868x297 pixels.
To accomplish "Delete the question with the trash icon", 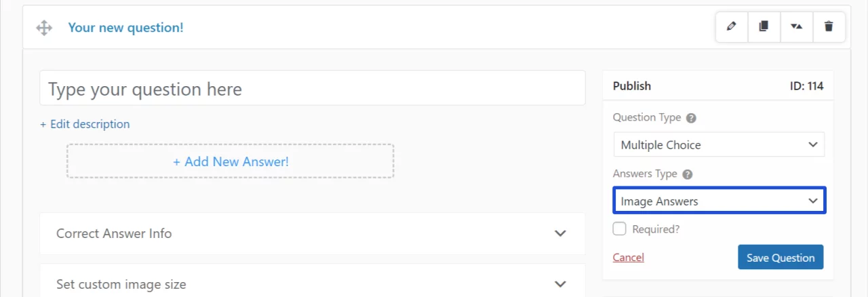I will pos(829,27).
